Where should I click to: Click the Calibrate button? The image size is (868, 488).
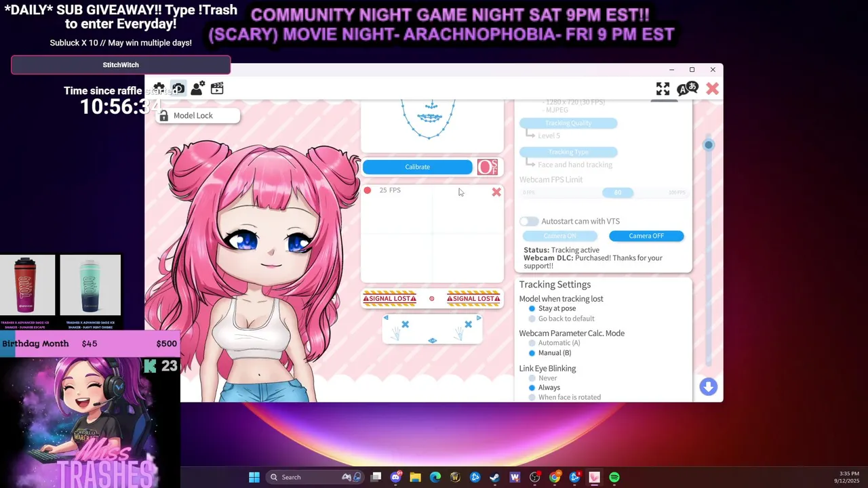point(418,167)
